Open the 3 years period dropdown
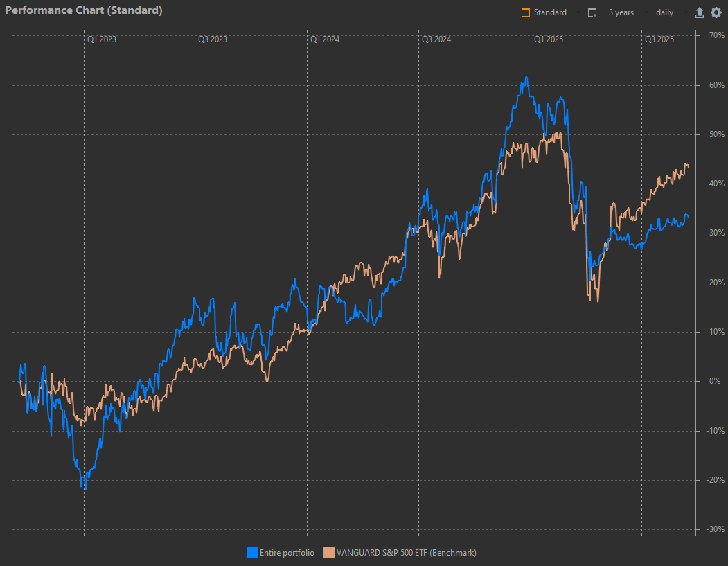Screen dimensions: 728x566 click(626, 12)
